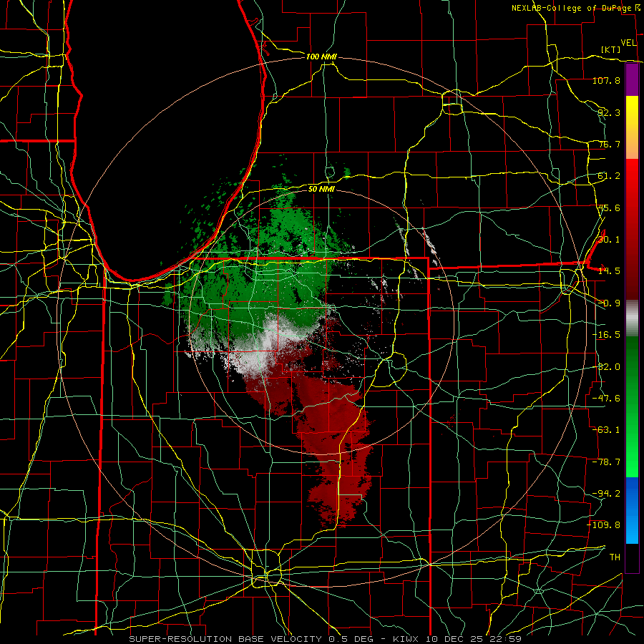This screenshot has height=644, width=644.
Task: Select the 50 NMI range ring label
Action: (x=321, y=190)
